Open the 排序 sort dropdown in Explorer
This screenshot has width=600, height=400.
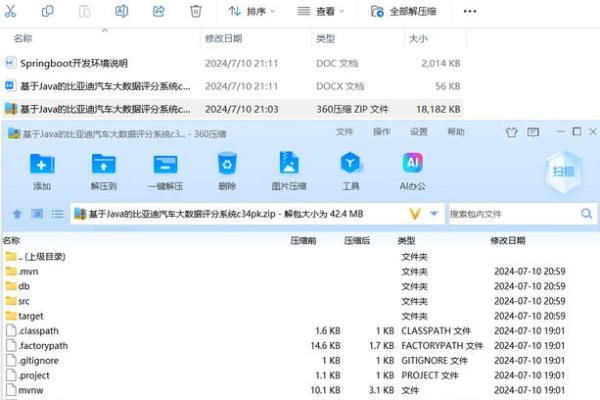(x=251, y=11)
